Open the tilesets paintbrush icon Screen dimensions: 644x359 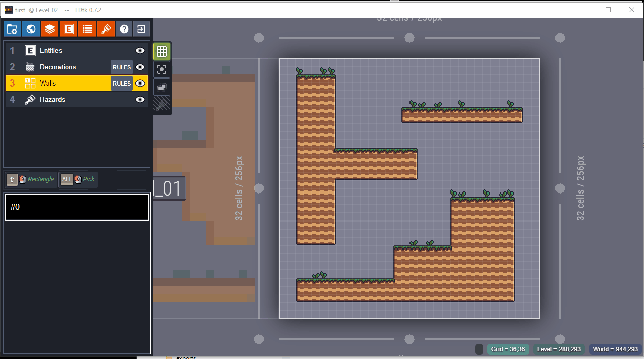(106, 29)
